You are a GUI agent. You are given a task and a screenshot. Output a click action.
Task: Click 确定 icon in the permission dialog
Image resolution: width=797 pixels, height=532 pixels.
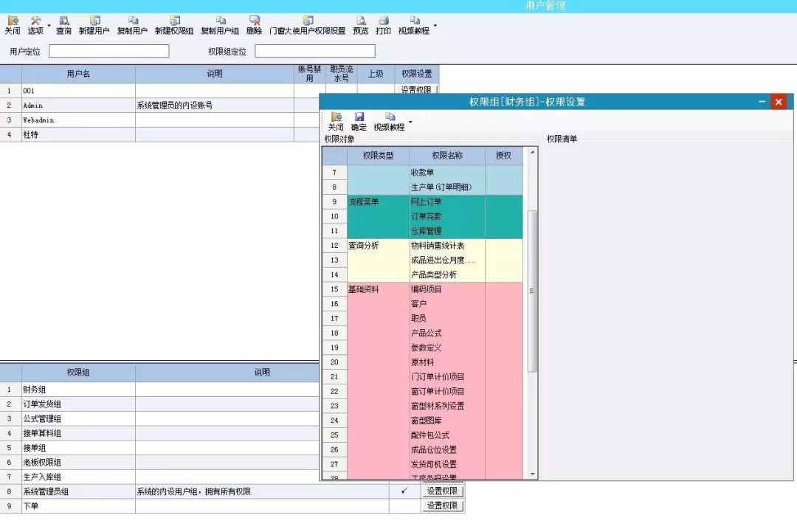coord(359,121)
